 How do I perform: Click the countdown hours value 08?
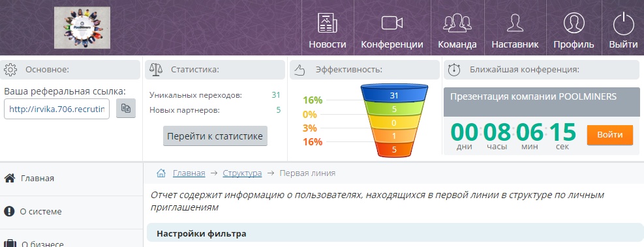(497, 132)
